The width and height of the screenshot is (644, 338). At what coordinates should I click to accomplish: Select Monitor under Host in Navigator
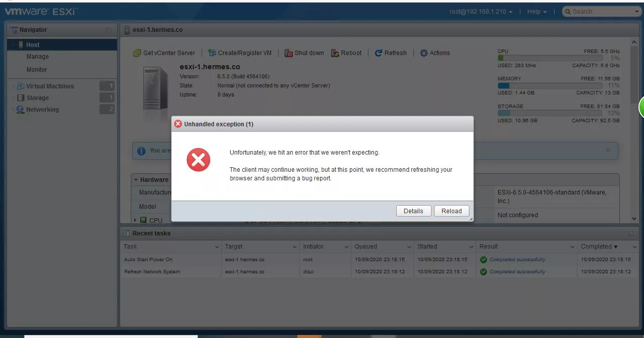point(37,70)
